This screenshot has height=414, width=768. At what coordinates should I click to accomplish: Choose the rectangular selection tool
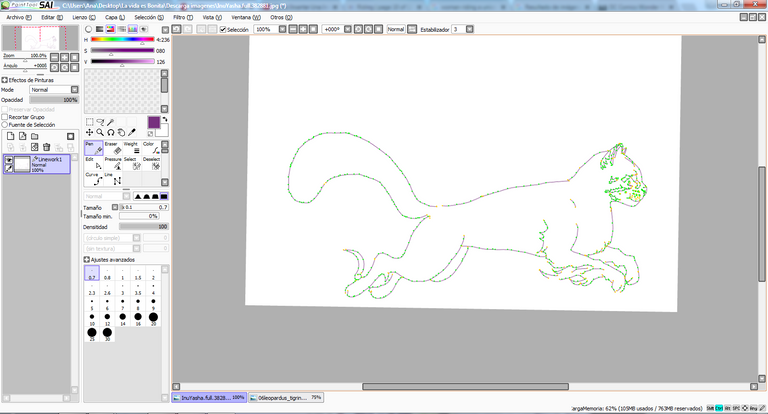90,122
